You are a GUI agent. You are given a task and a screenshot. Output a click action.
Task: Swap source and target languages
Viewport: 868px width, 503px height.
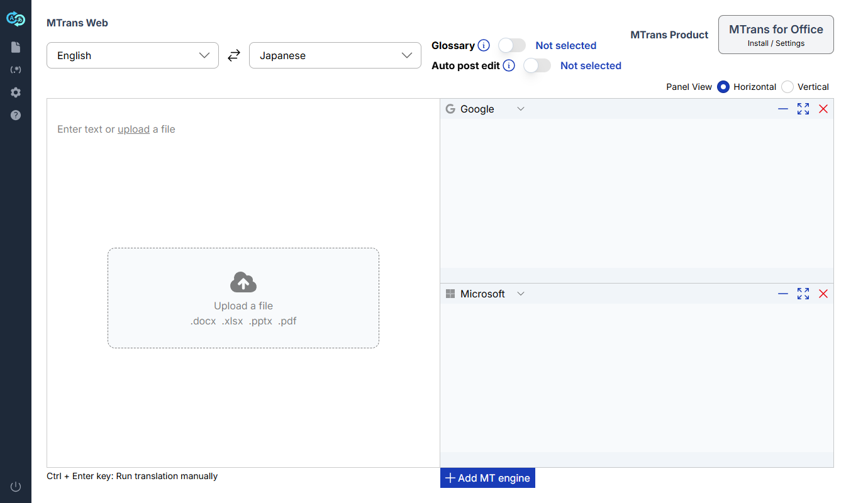[234, 55]
